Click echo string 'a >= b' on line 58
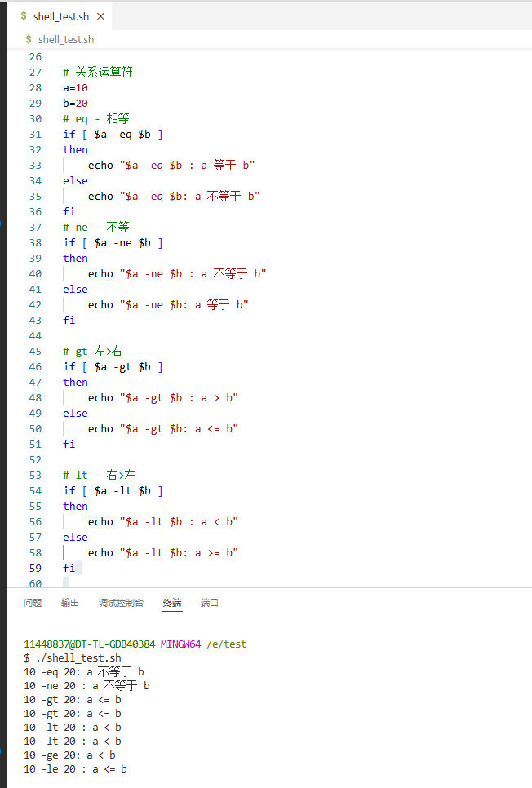The image size is (532, 788). pos(179,553)
